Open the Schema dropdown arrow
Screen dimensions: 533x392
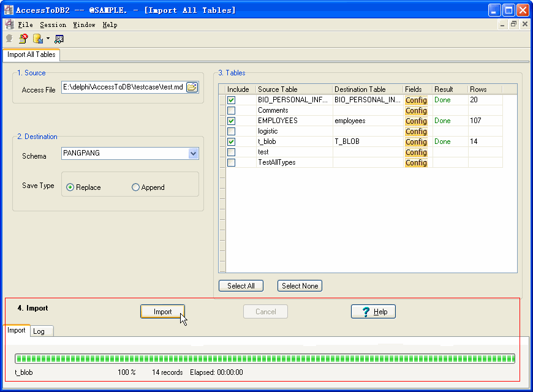pos(193,153)
